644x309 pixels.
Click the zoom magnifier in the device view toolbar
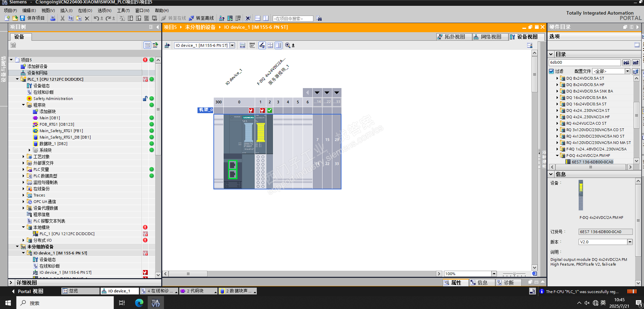[x=288, y=45]
